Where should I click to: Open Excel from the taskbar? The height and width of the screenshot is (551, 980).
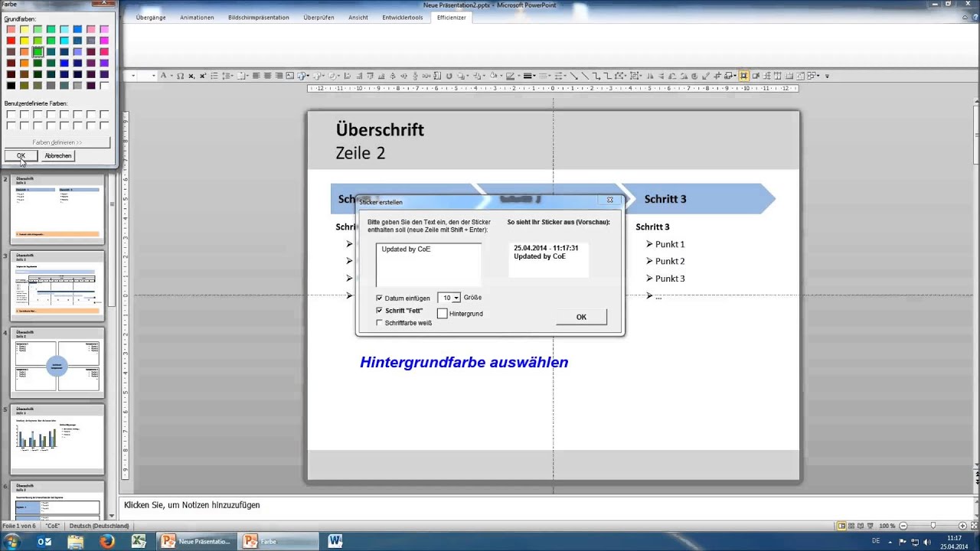tap(139, 541)
